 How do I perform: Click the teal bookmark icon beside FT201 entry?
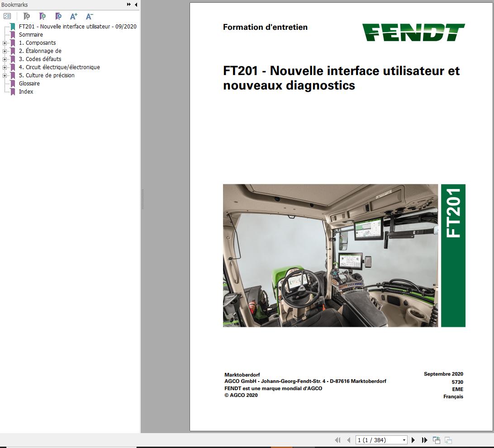(13, 27)
